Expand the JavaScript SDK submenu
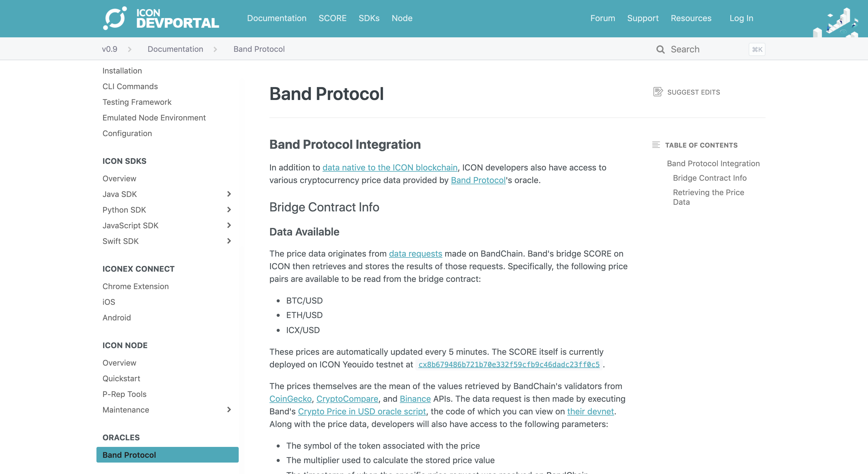The height and width of the screenshot is (474, 868). [229, 225]
